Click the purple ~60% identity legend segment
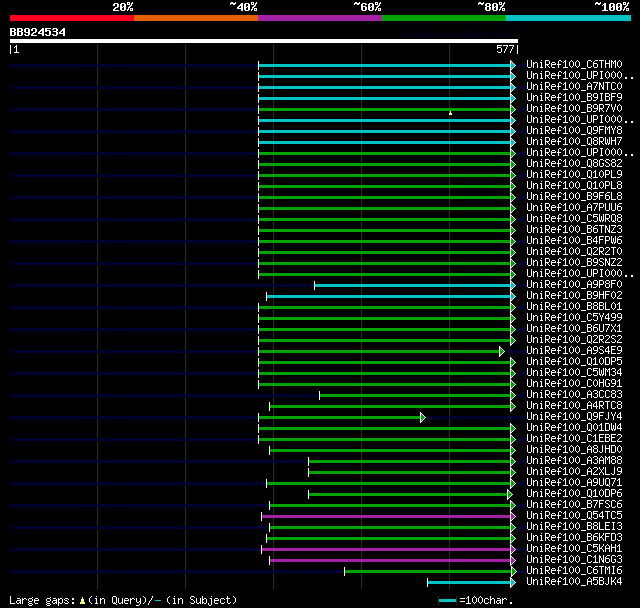Viewport: 640px width, 608px height. click(x=320, y=18)
